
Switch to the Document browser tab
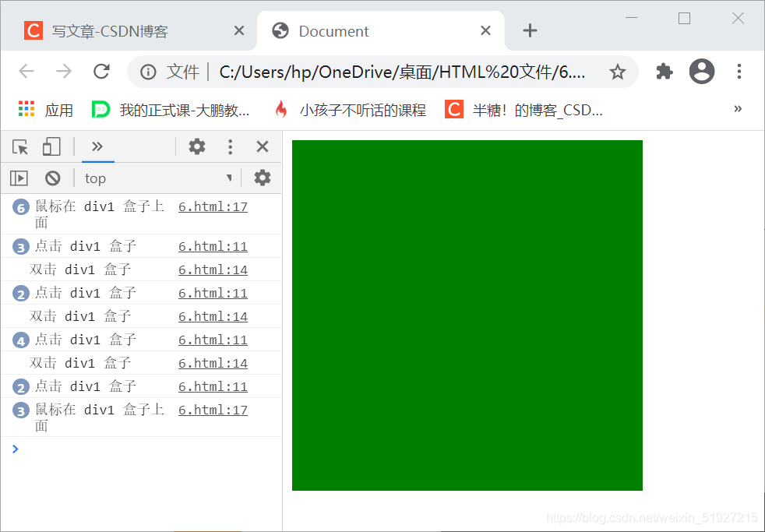[x=335, y=30]
